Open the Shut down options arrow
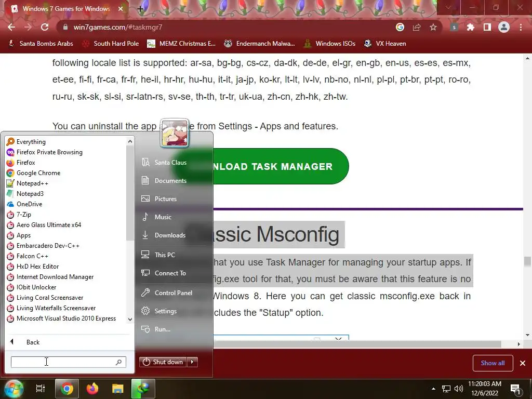The width and height of the screenshot is (532, 399). [x=192, y=362]
